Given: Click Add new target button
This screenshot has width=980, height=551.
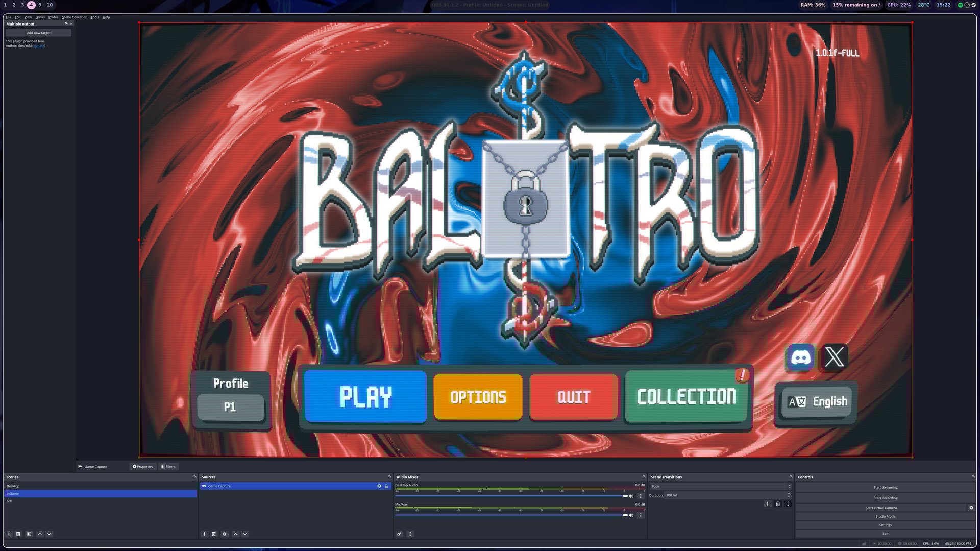Looking at the screenshot, I should [x=38, y=33].
